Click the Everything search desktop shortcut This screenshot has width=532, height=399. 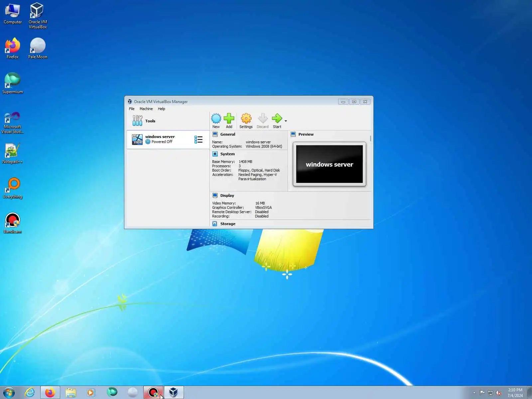tap(13, 188)
